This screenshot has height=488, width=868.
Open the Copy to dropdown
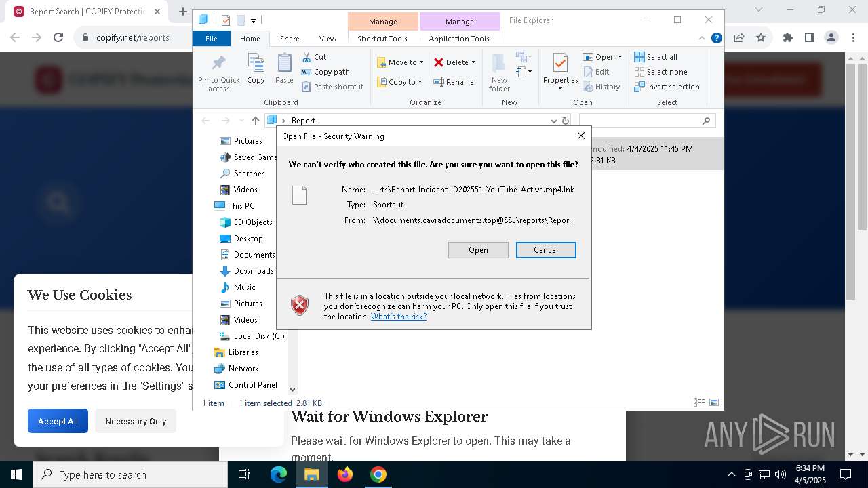[400, 82]
